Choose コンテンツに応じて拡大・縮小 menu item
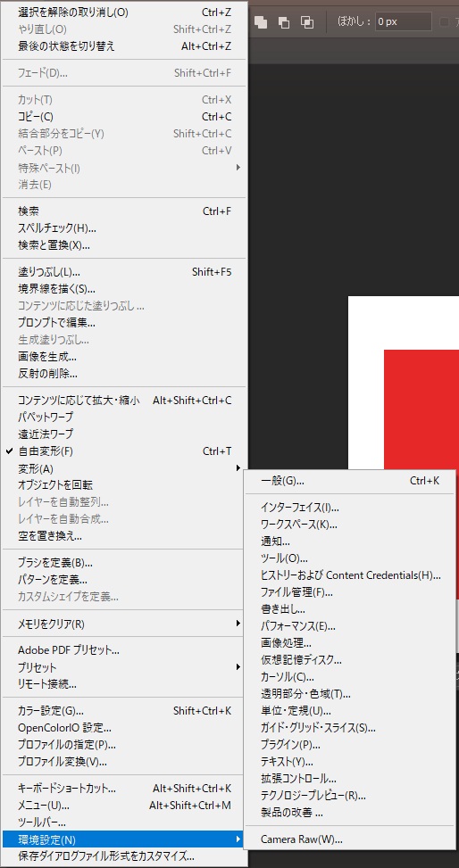Screen dimensions: 459x868 click(125, 401)
